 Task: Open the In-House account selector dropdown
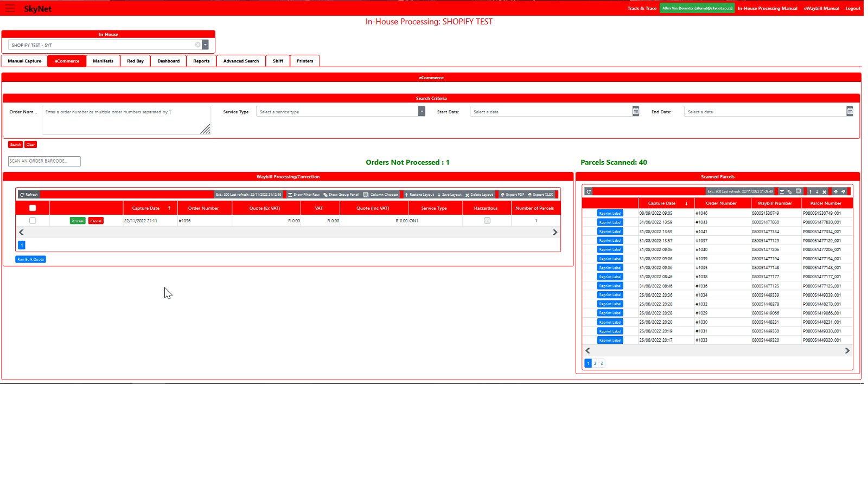pos(205,44)
